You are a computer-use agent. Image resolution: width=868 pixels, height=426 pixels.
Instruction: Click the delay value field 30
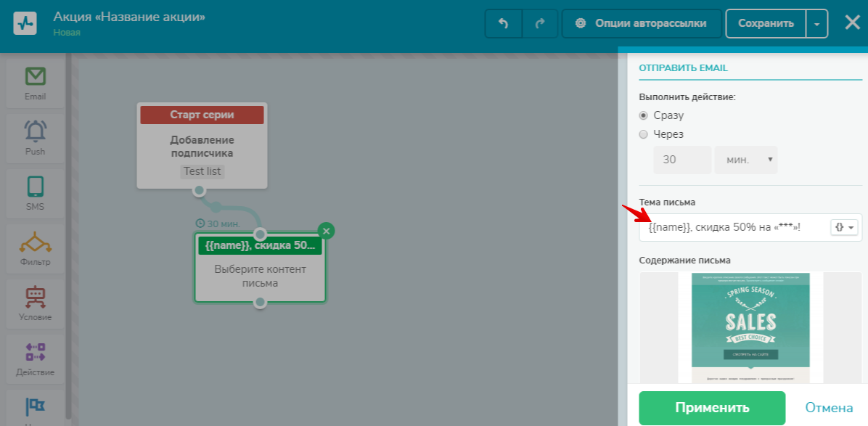tap(682, 160)
